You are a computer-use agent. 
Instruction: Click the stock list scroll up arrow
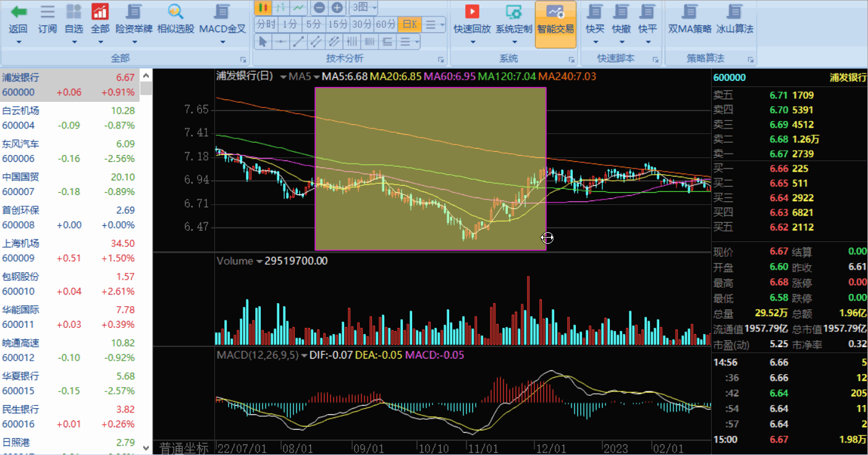coord(146,75)
